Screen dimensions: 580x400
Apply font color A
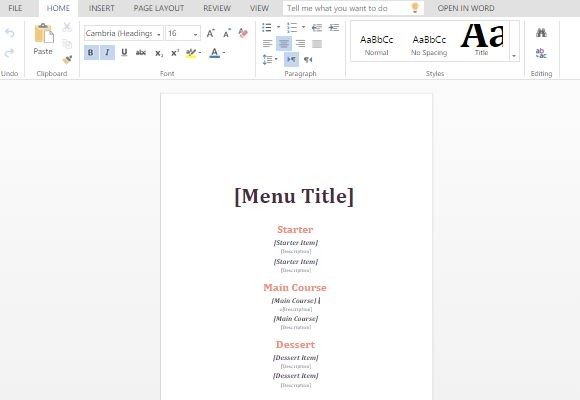point(214,53)
